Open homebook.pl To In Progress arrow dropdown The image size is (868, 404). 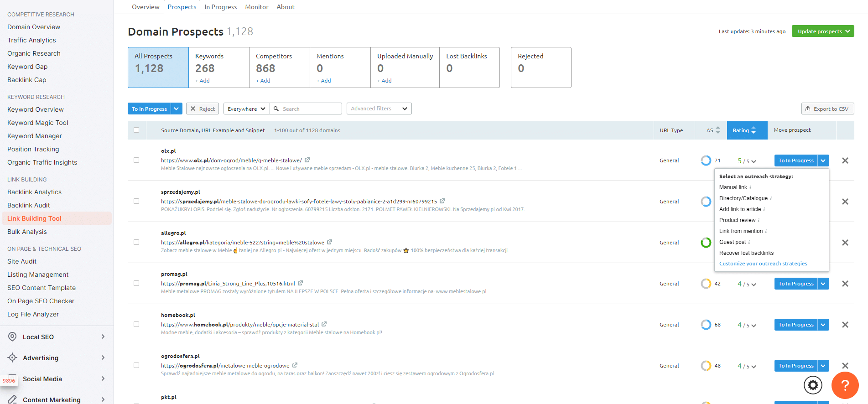823,325
